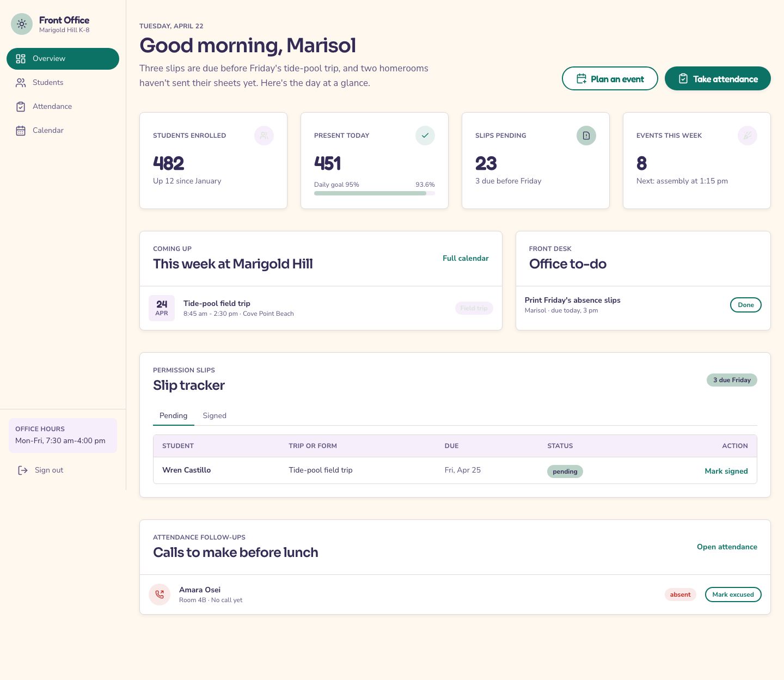Click the Take attendance button
This screenshot has width=784, height=680.
pyautogui.click(x=718, y=79)
